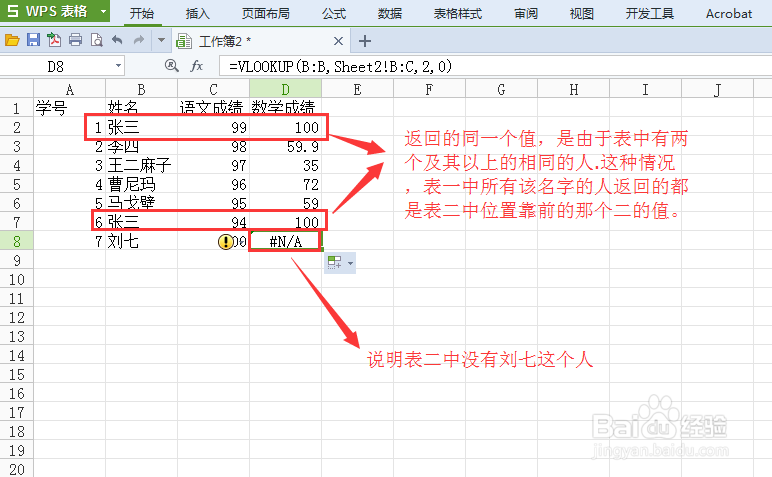Select cell with 马戈壁
The image size is (772, 477).
click(x=141, y=203)
